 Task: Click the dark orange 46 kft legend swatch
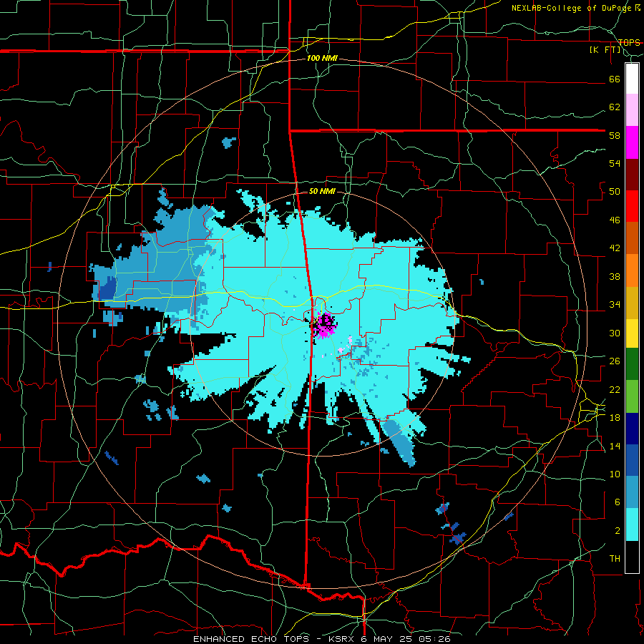click(x=632, y=238)
